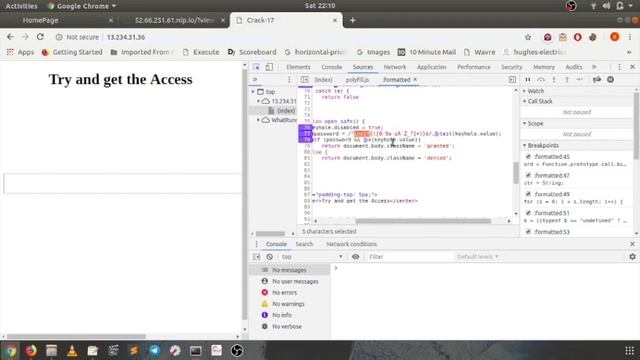The height and width of the screenshot is (360, 640).
Task: Open Default levels dropdown
Action: (478, 257)
